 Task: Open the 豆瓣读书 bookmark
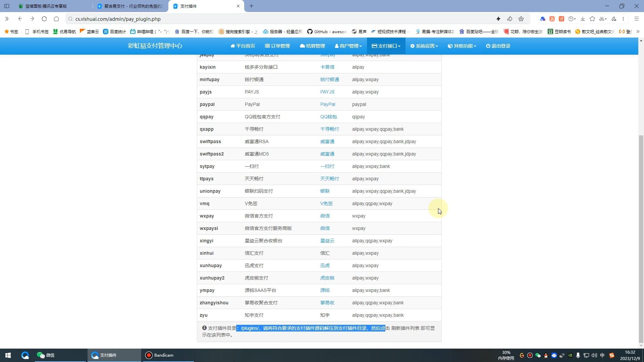click(x=559, y=32)
